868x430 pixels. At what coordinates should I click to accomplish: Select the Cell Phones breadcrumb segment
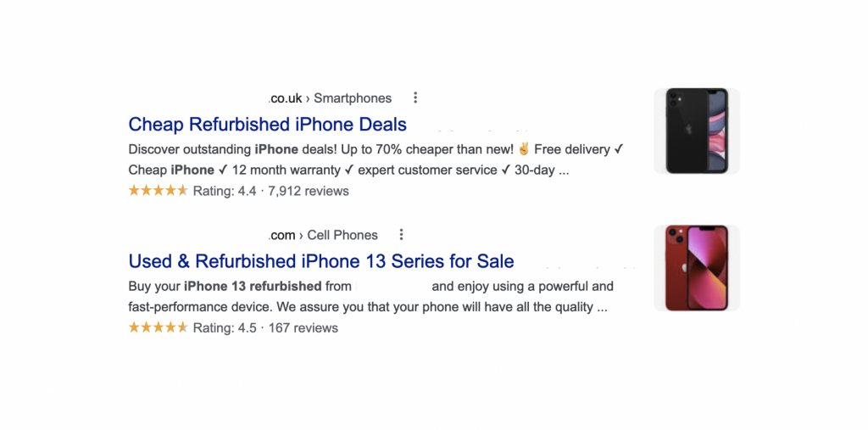click(342, 235)
